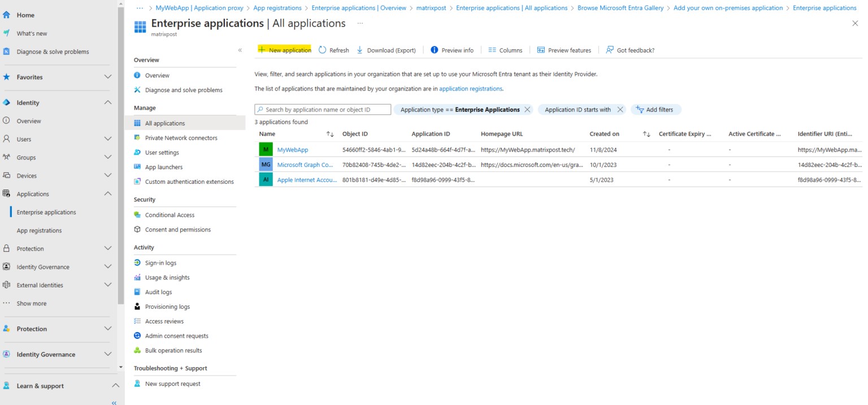Open Download (Export)
868x405 pixels.
(x=387, y=50)
